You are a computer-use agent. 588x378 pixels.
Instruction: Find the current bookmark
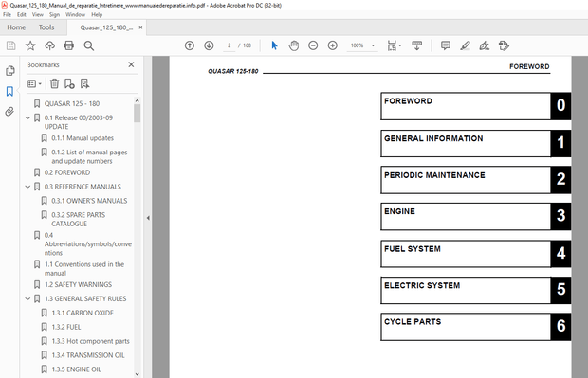click(84, 83)
